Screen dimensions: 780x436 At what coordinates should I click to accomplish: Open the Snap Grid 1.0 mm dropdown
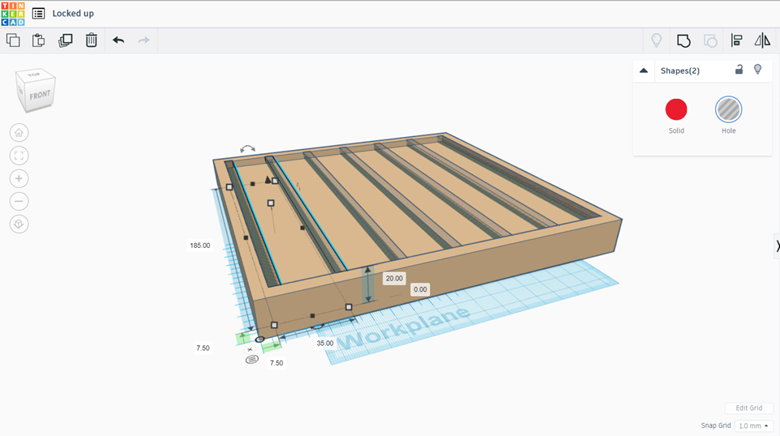pos(753,426)
